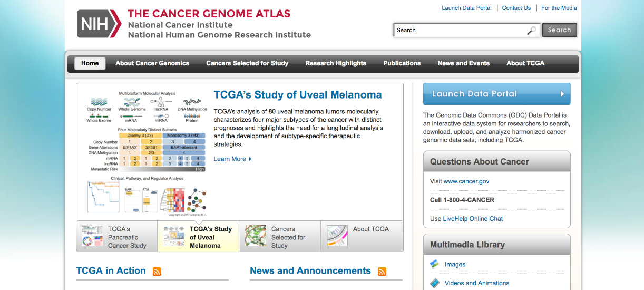The width and height of the screenshot is (644, 290).
Task: Select the Pancreatic Cancer Study slide thumbnail
Action: (x=93, y=237)
